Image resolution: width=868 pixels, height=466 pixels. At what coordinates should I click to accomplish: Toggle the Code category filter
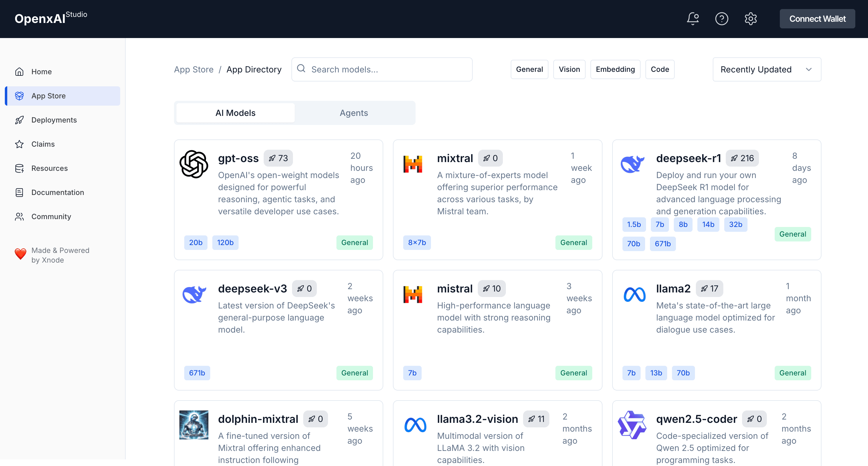click(660, 69)
